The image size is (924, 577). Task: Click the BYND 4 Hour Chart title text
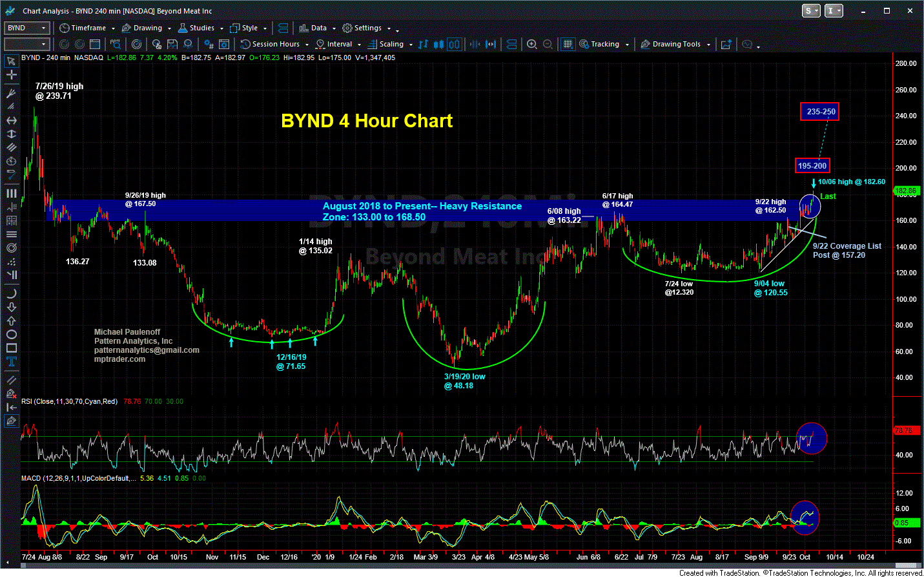click(367, 121)
